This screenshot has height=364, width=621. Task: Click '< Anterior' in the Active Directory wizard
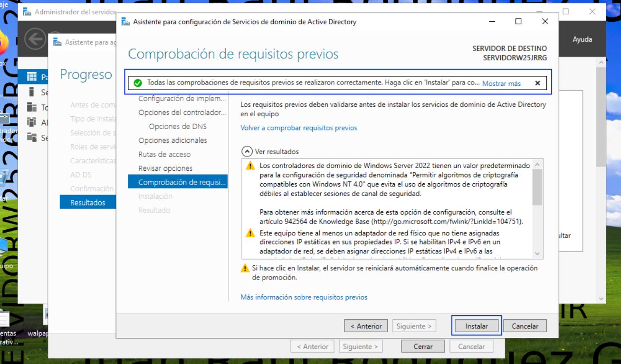(366, 326)
